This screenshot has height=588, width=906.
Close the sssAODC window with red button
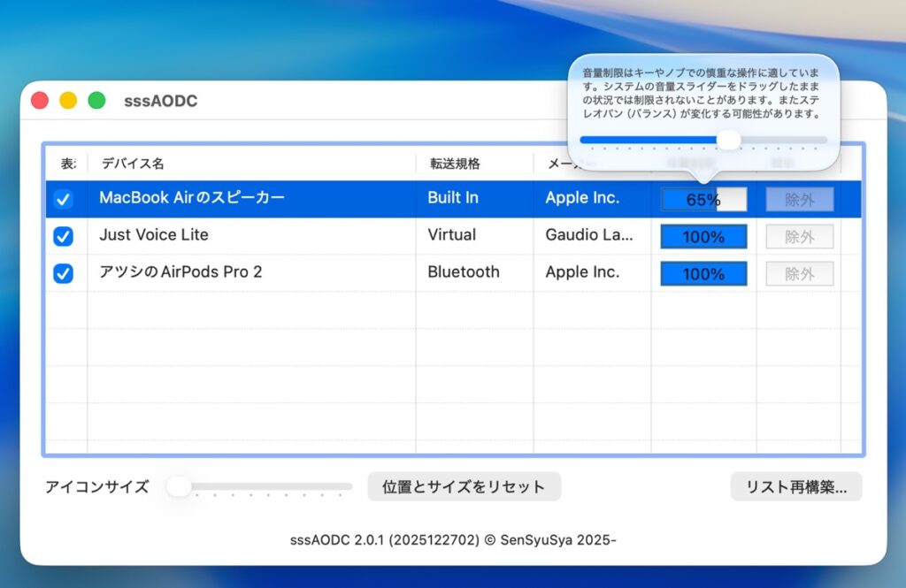40,101
